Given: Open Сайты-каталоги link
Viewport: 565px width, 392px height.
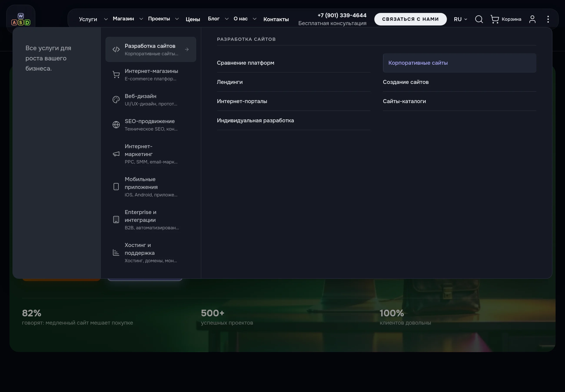Looking at the screenshot, I should (x=460, y=101).
